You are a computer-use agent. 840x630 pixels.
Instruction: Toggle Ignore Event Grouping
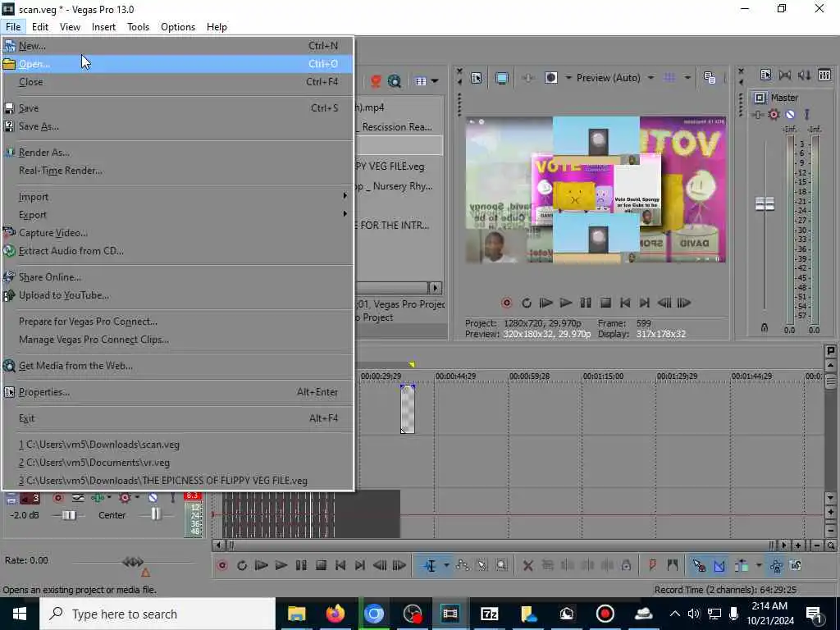coord(796,565)
